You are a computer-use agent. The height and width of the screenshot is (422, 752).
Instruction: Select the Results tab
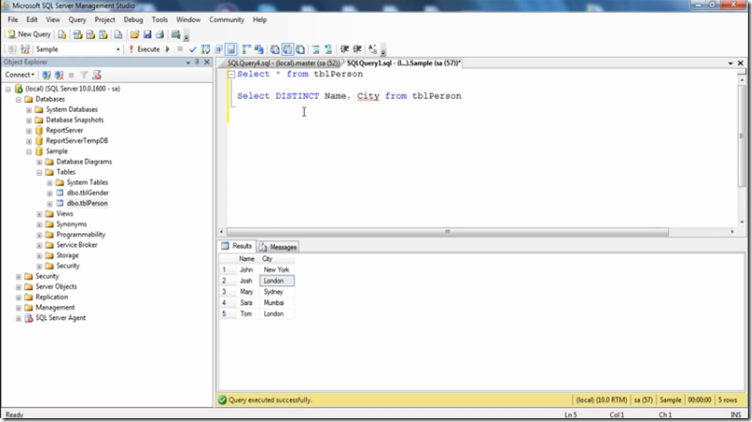coord(237,246)
